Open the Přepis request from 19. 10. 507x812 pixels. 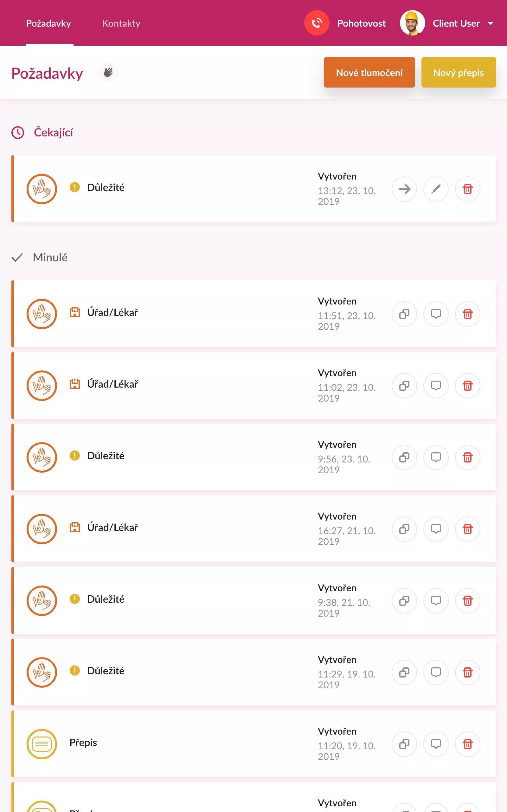(254, 743)
